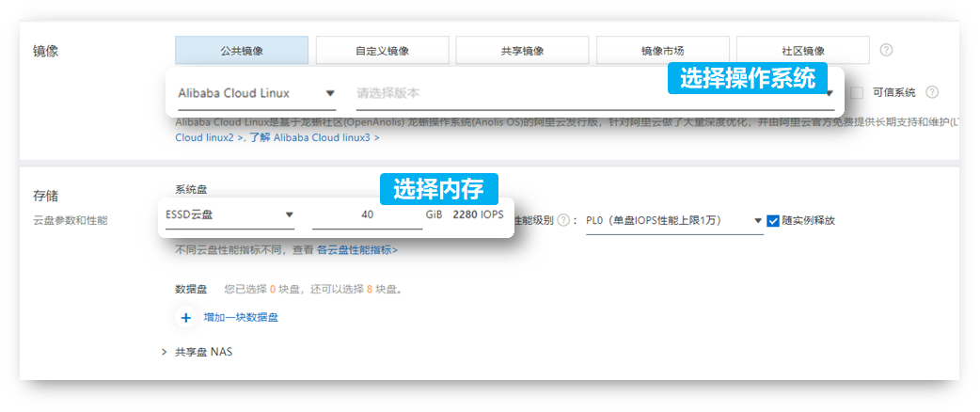The height and width of the screenshot is (412, 980).
Task: Open 各云盘性能指标 link
Action: point(356,250)
